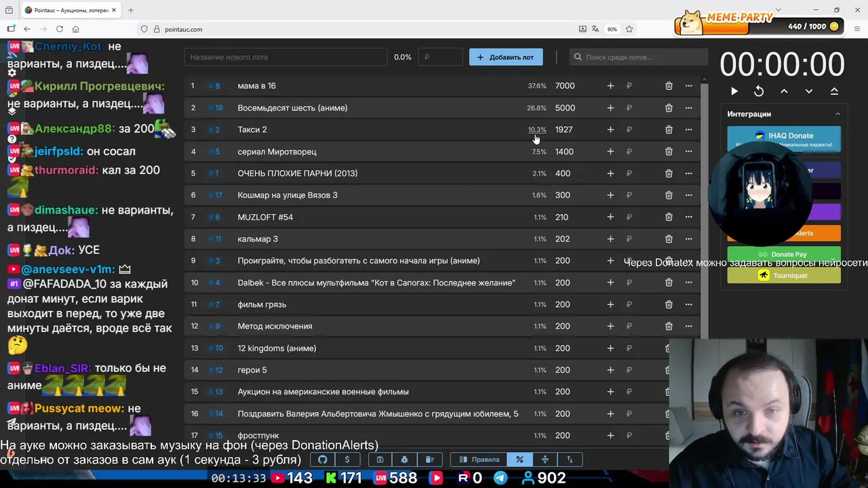Image resolution: width=868 pixels, height=488 pixels.
Task: Go back in browser history
Action: click(x=27, y=29)
